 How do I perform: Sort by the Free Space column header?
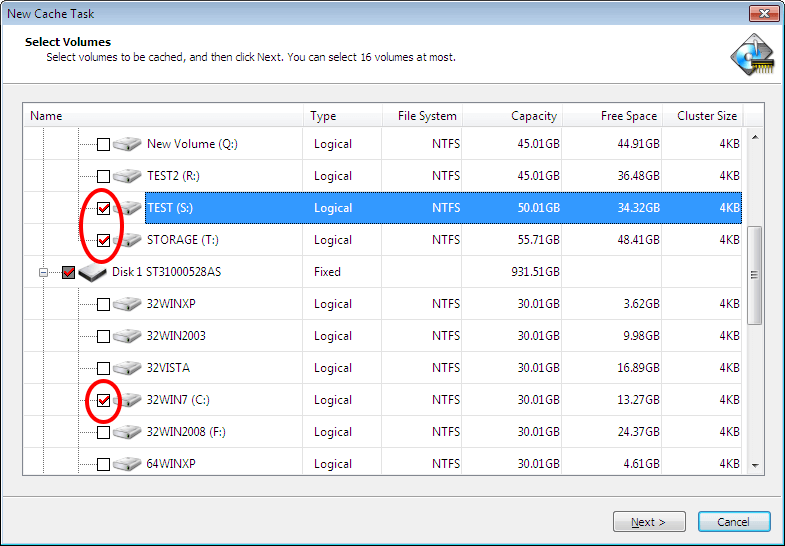pos(613,116)
